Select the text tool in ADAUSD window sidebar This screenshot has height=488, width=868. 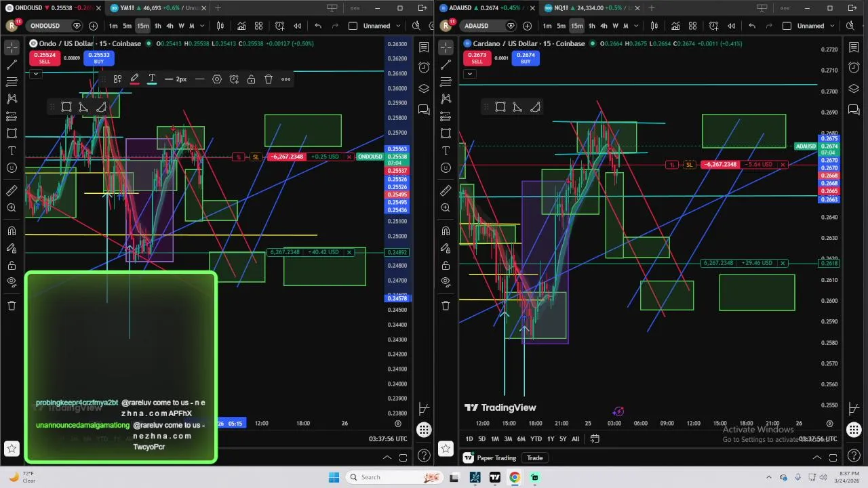[x=446, y=150]
